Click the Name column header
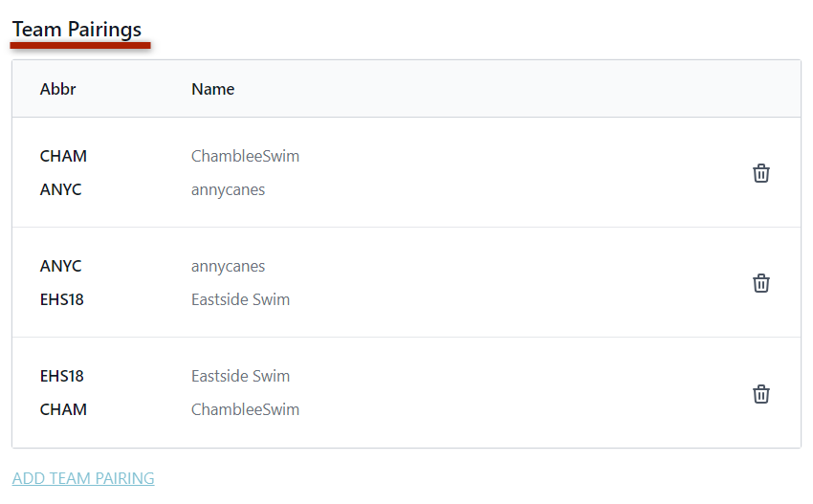This screenshot has height=504, width=813. [x=212, y=89]
